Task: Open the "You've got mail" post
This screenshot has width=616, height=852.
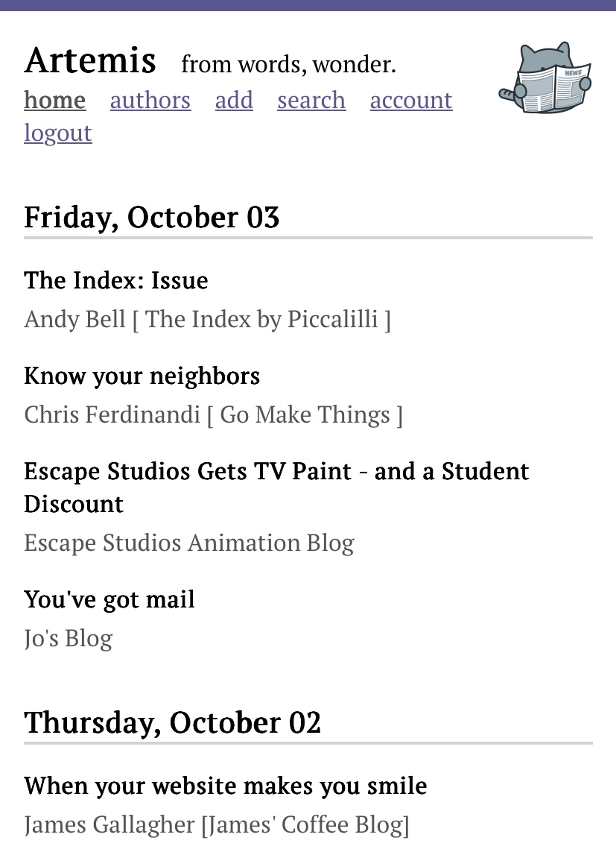Action: [109, 599]
